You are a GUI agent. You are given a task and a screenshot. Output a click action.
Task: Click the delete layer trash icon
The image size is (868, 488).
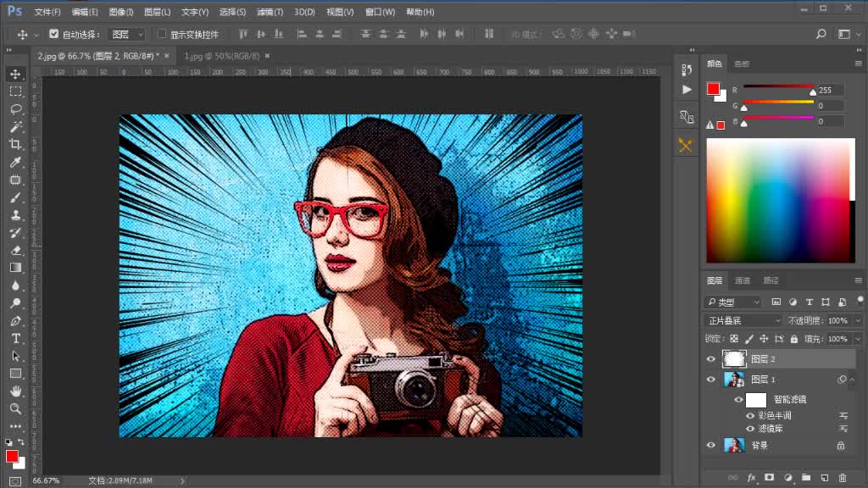point(842,478)
